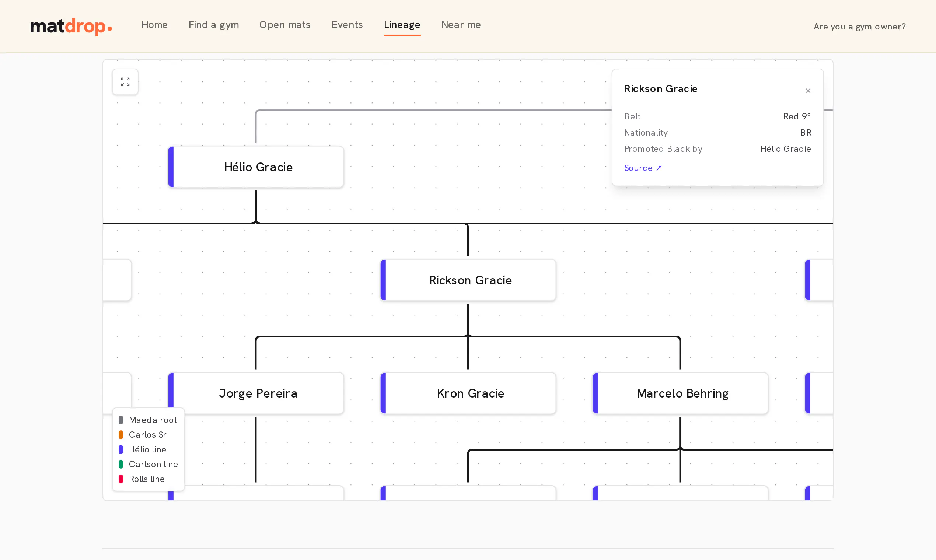Close the Rickson Gracie detail card
936x560 pixels.
click(x=808, y=91)
